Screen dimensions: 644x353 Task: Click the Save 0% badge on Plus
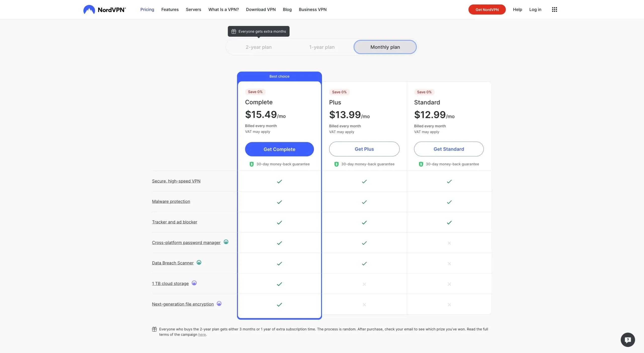tap(339, 92)
